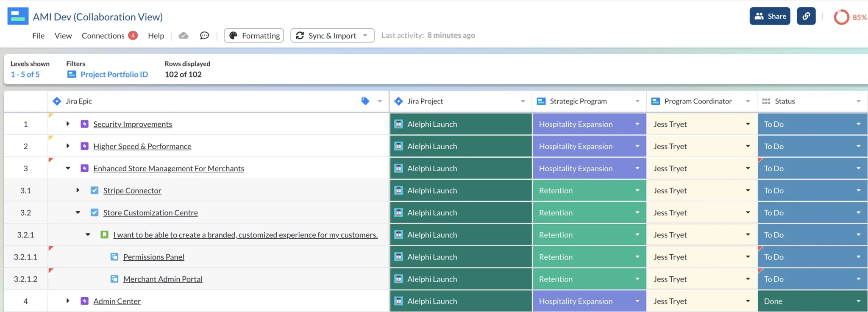Click the AMI Dev app logo icon

pos(18,16)
